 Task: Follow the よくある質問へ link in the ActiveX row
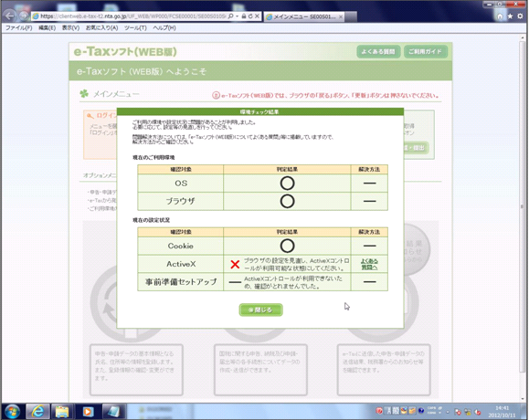point(369,264)
